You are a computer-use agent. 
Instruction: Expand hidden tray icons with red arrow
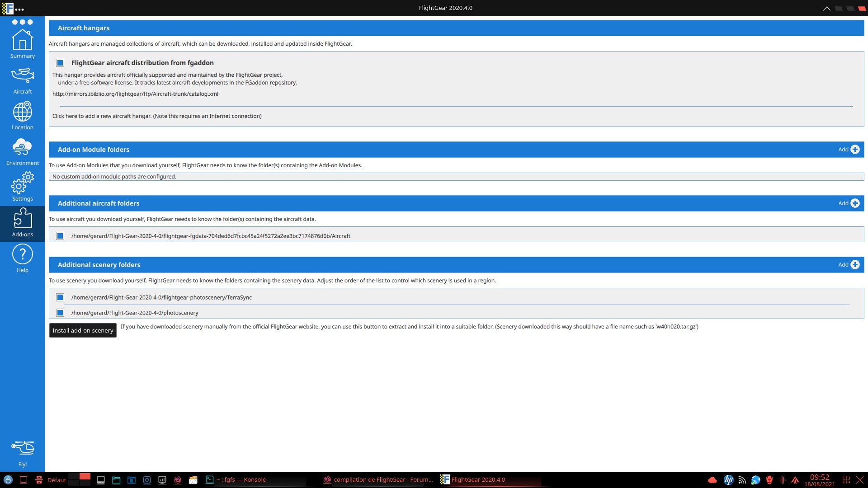[795, 480]
